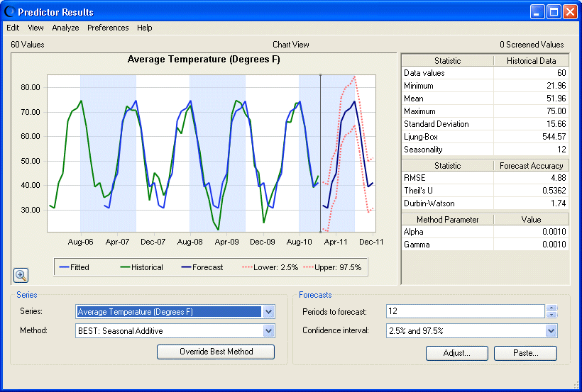Close the Predictor Results window

point(570,12)
